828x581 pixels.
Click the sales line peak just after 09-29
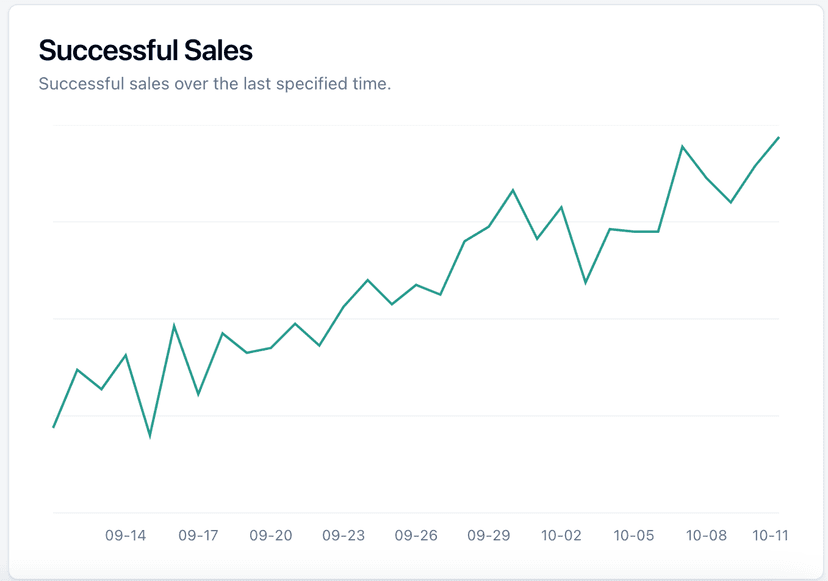[513, 190]
